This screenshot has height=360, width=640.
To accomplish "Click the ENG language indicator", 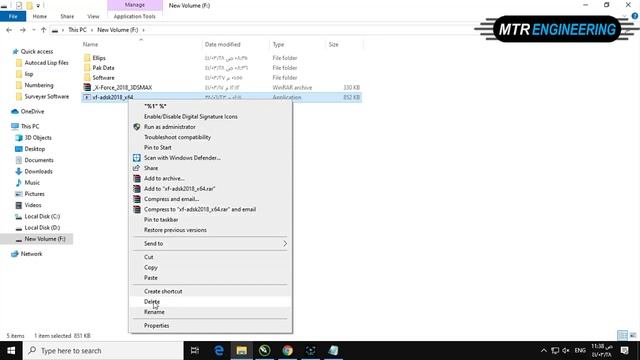I will pyautogui.click(x=580, y=351).
